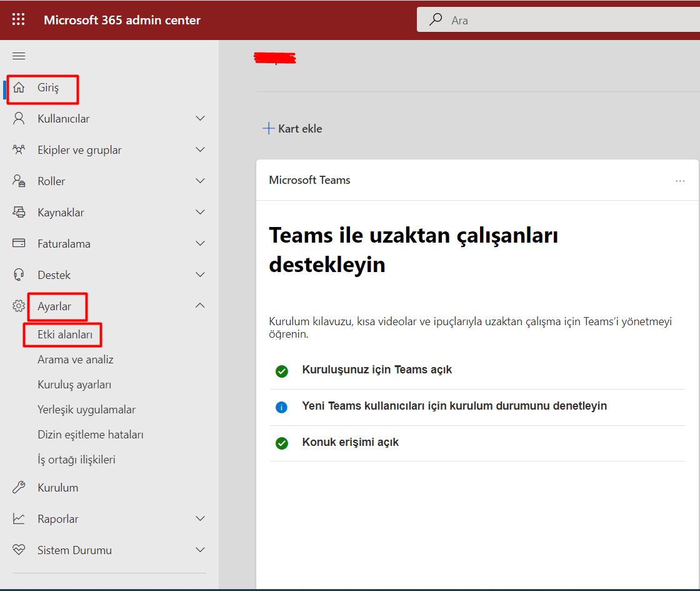Open the Microsoft Teams card more options
The image size is (700, 591).
(x=680, y=181)
